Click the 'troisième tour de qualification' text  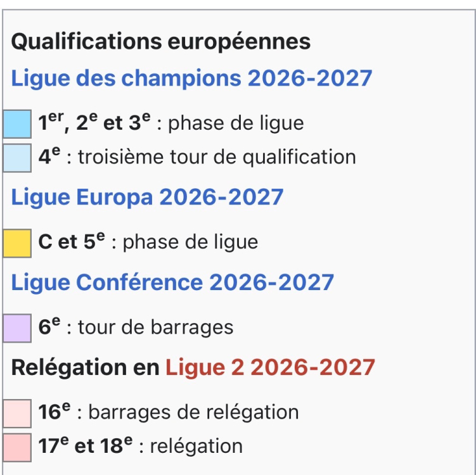coord(216,157)
